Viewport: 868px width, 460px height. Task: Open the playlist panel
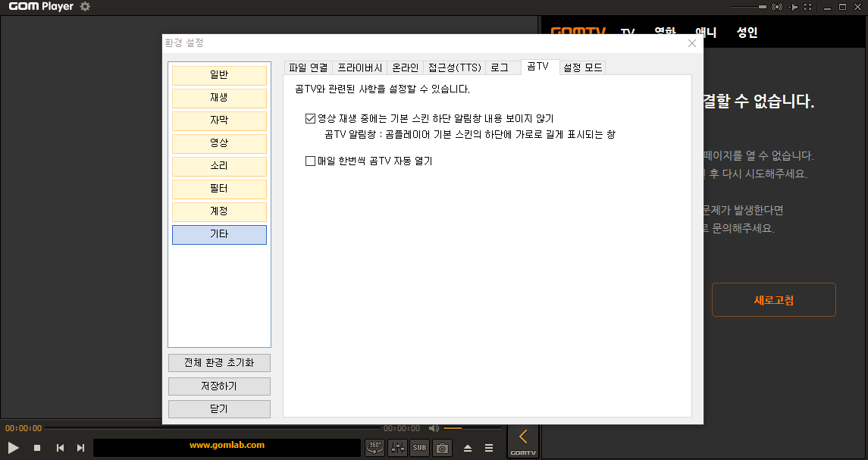coord(489,447)
